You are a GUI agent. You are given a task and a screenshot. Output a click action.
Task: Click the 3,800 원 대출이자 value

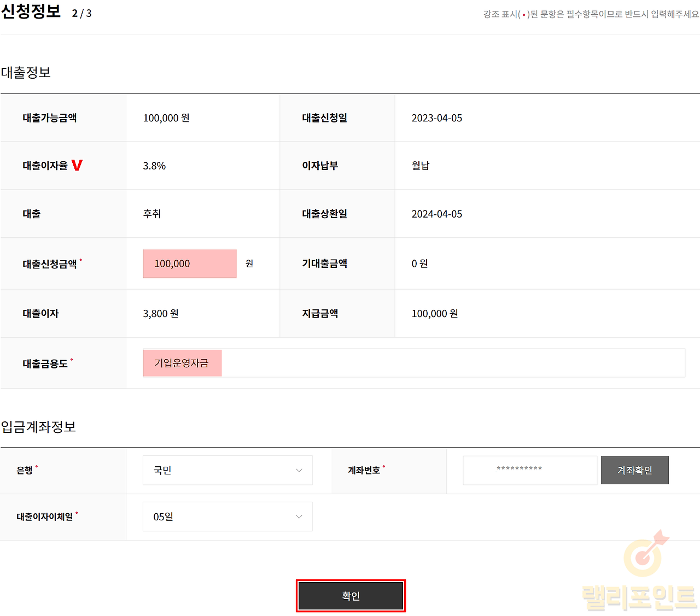pos(161,314)
